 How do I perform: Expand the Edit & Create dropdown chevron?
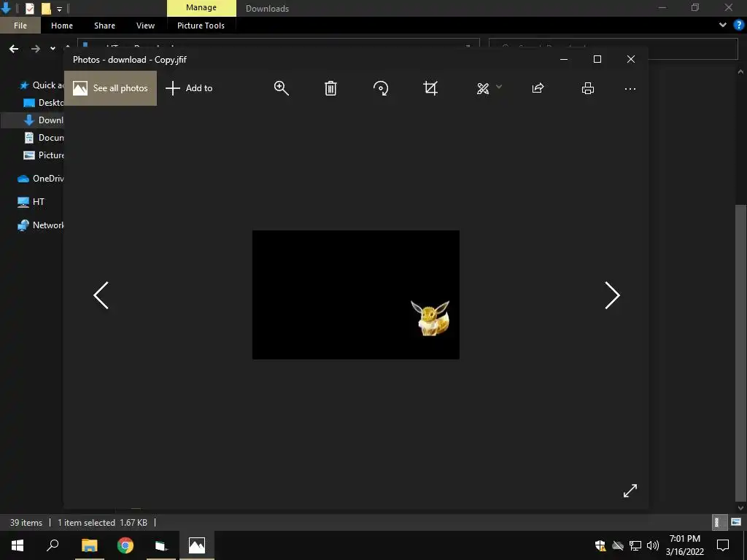click(499, 87)
